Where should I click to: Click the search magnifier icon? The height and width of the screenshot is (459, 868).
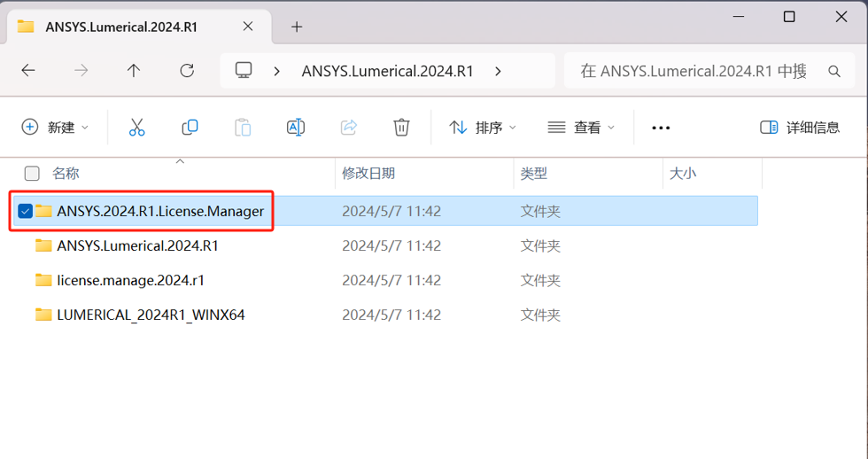pyautogui.click(x=833, y=71)
